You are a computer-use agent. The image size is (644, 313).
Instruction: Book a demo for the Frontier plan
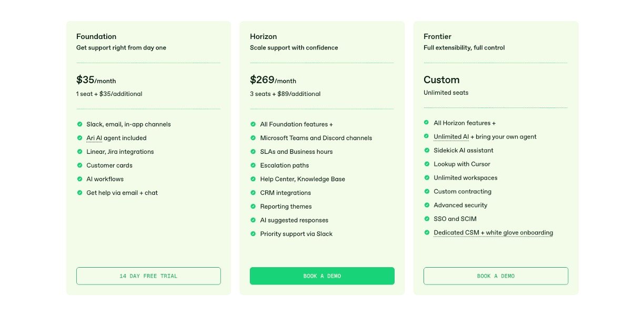[496, 276]
